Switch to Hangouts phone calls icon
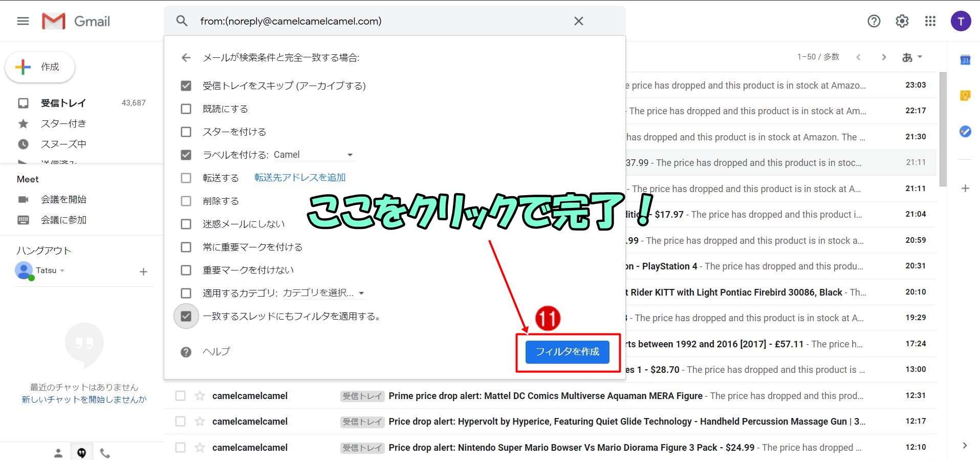The height and width of the screenshot is (460, 980). tap(105, 453)
